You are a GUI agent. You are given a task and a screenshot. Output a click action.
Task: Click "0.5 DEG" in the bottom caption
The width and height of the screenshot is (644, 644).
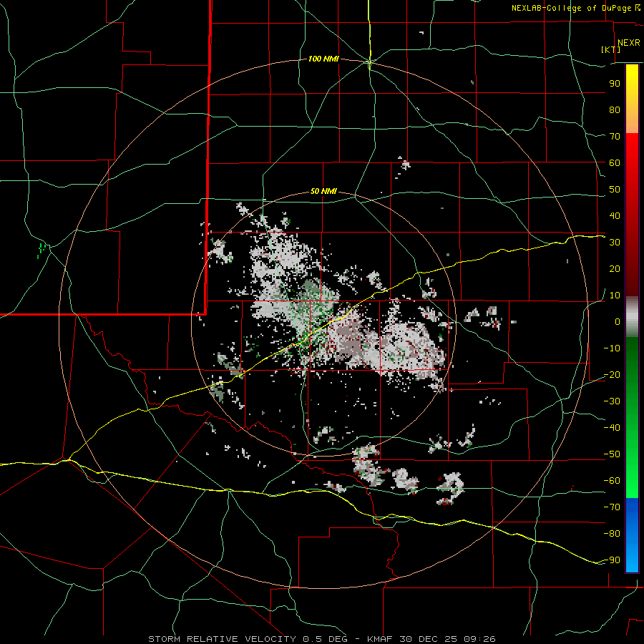[x=325, y=639]
